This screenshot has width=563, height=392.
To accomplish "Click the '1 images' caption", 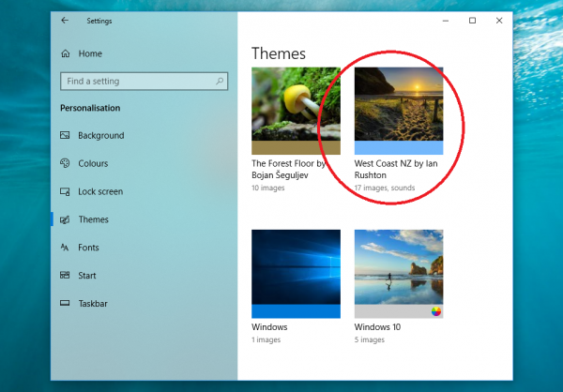I will point(266,339).
